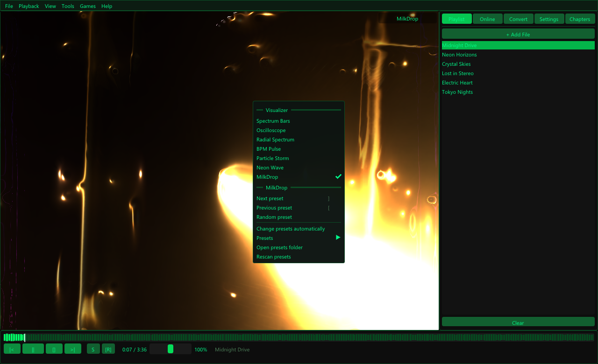Screen dimensions: 598x364
Task: Toggle repeat with the [R] button
Action: tap(108, 349)
